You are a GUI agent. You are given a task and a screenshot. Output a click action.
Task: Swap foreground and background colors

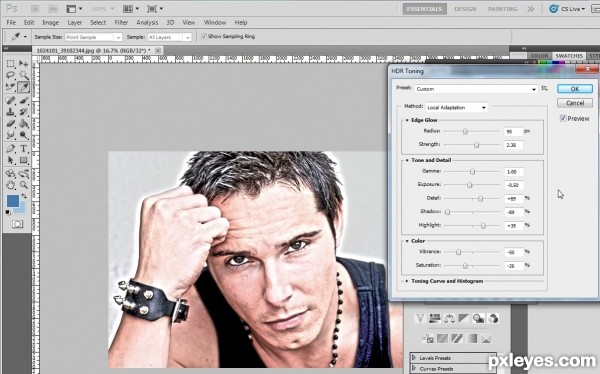tap(24, 196)
